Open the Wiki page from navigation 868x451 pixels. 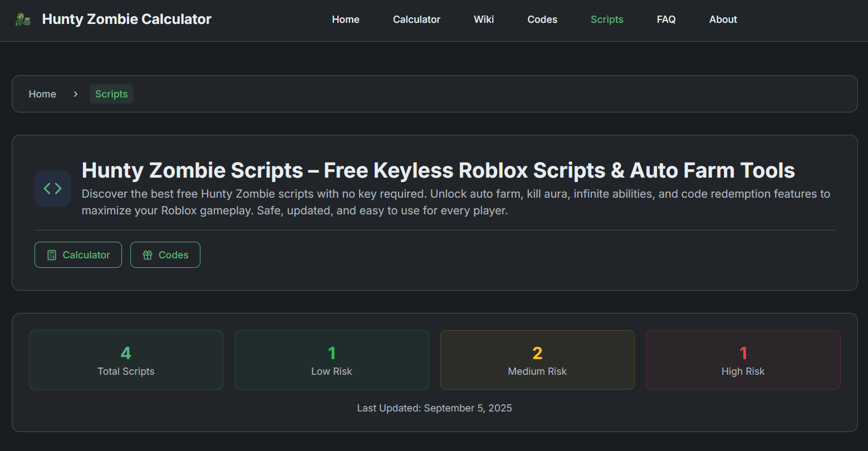[484, 19]
